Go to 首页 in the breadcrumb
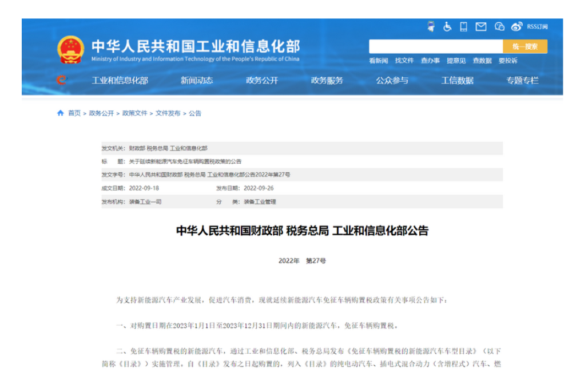This screenshot has height=392, width=572. [74, 113]
